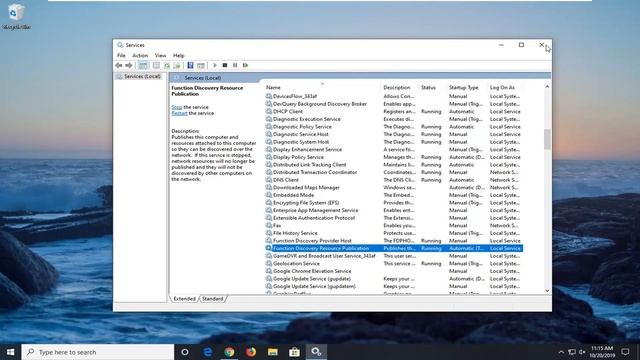This screenshot has width=640, height=360.
Task: Select the highlighted Function Discovery Resource Publication row
Action: pos(394,248)
